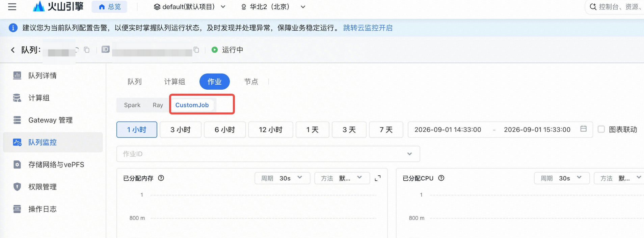Click the back arrow beside 队列
The image size is (644, 238).
click(x=13, y=50)
